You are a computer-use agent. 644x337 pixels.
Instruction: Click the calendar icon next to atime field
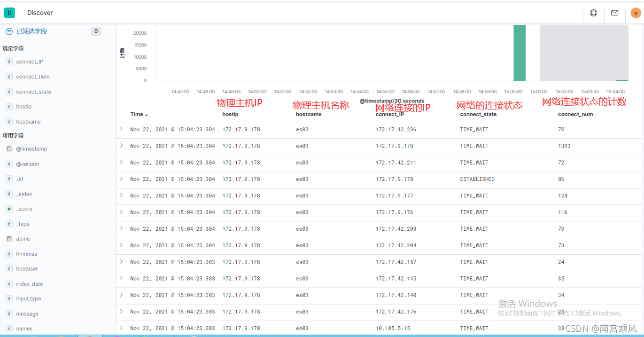click(9, 239)
